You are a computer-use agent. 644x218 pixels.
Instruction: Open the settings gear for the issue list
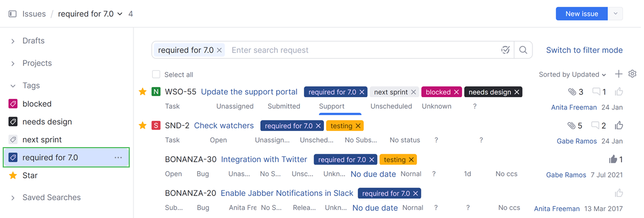click(632, 74)
